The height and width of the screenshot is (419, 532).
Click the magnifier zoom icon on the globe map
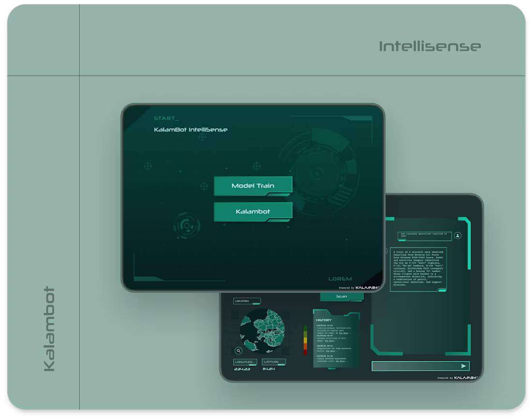(238, 351)
